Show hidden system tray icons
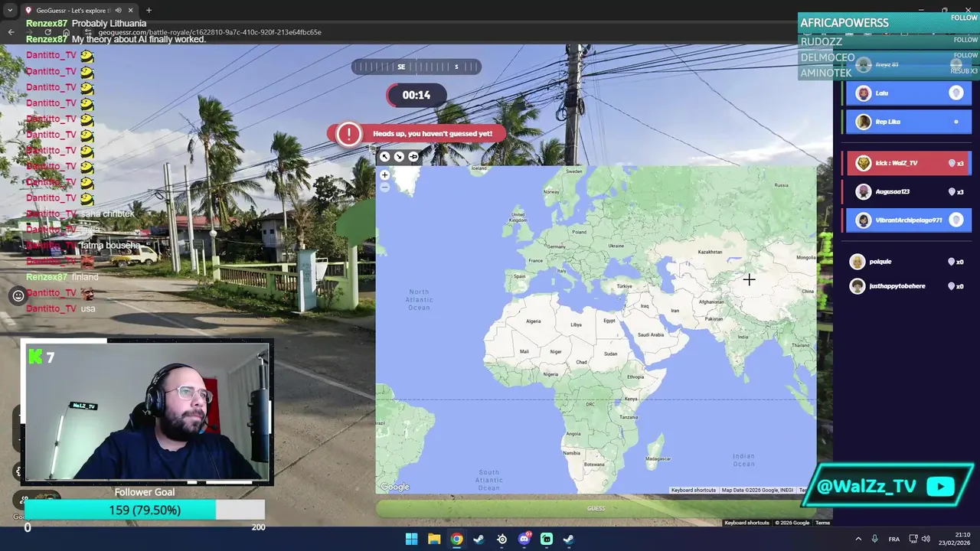This screenshot has height=551, width=980. coord(857,539)
